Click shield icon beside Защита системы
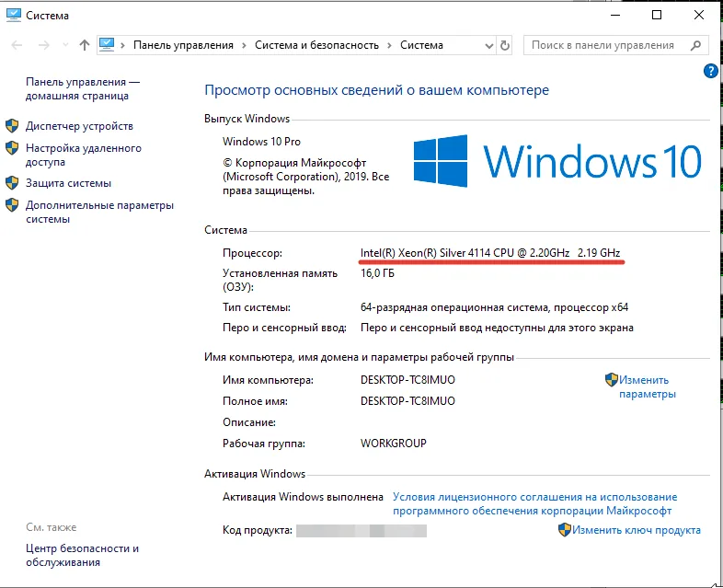Screen dimensions: 723x588 click(x=12, y=183)
